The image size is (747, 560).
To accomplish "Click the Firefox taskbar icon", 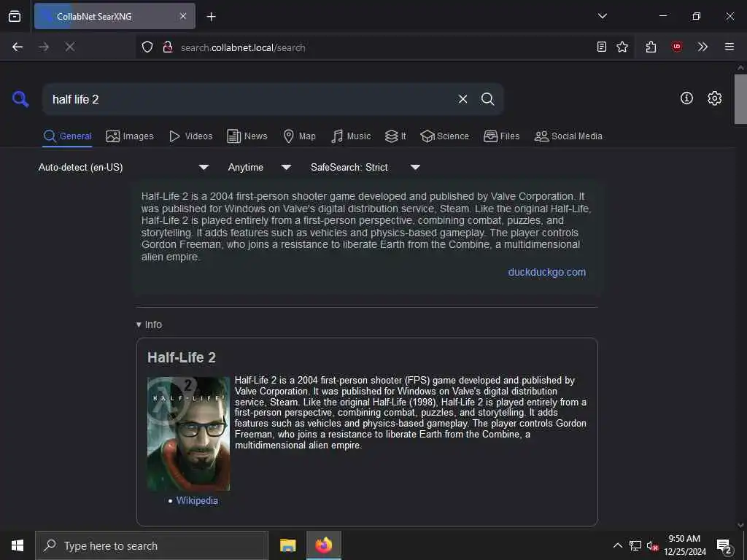I will (323, 545).
